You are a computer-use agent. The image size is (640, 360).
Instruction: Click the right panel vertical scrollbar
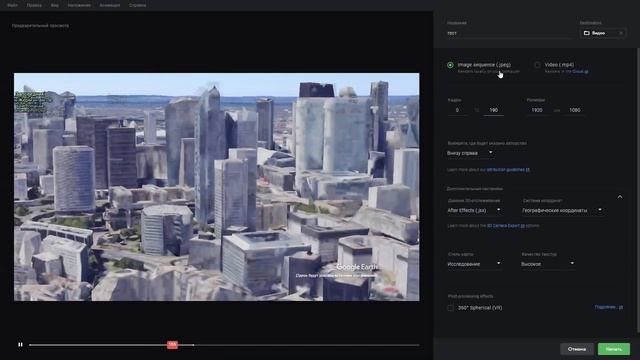tap(638, 190)
